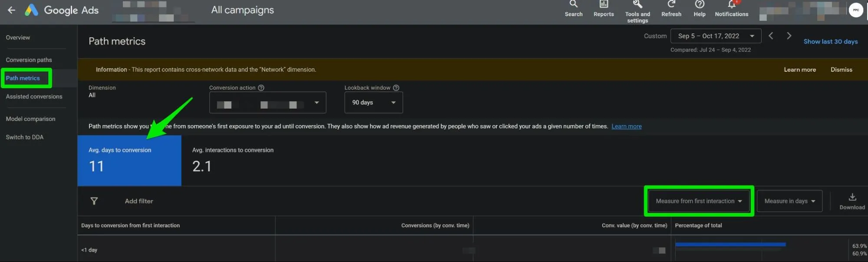This screenshot has width=868, height=262.
Task: Go to previous date range arrow
Action: coord(771,36)
